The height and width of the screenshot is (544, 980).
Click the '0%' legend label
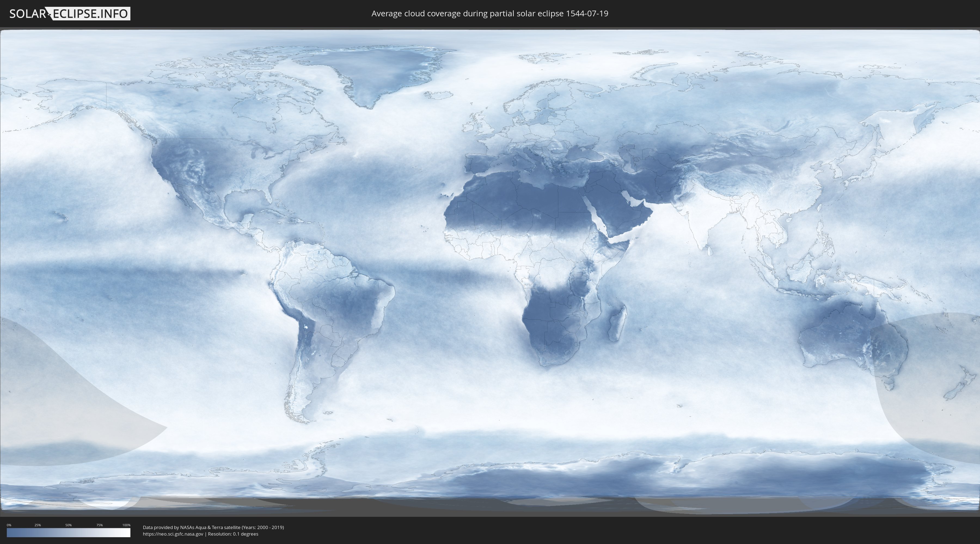(9, 525)
